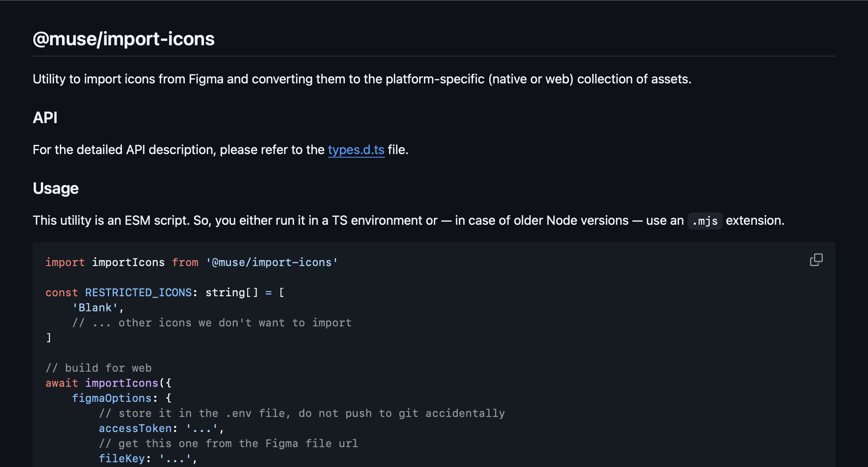Screen dimensions: 868x467
Task: Open the types.d.ts file link
Action: (356, 150)
